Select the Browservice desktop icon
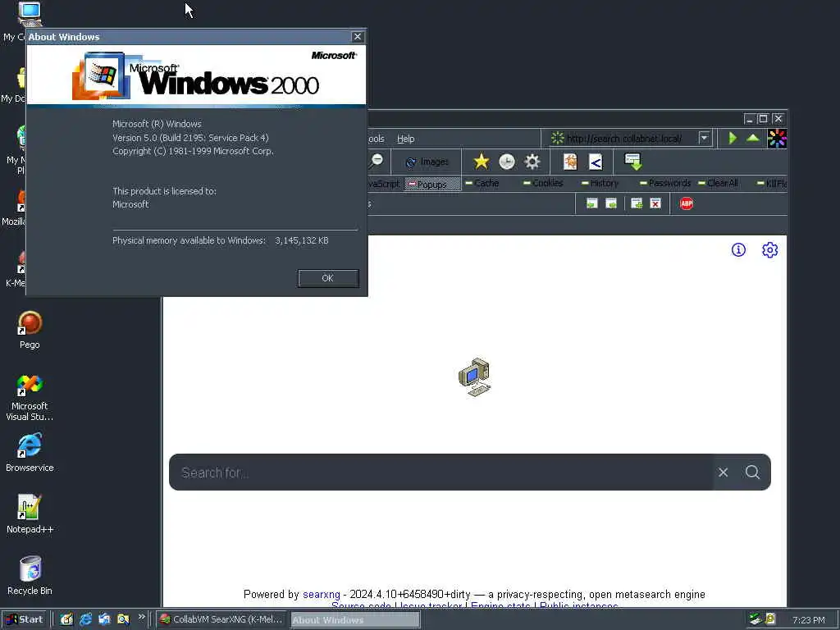Viewport: 840px width, 630px height. pyautogui.click(x=30, y=453)
